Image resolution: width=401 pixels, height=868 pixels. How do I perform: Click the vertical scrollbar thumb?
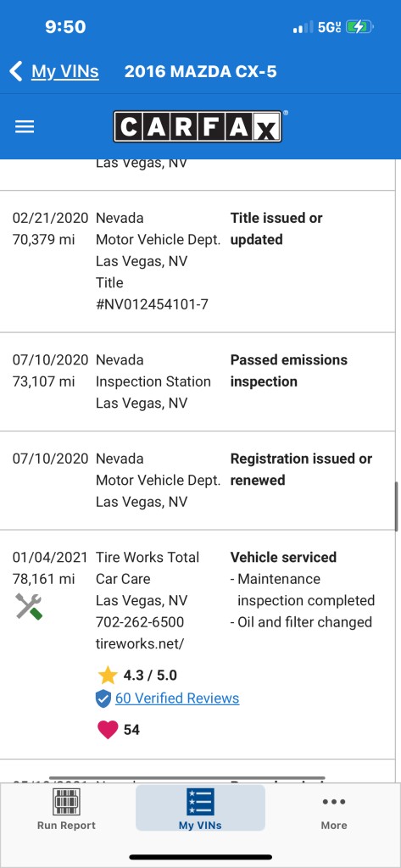(x=397, y=507)
